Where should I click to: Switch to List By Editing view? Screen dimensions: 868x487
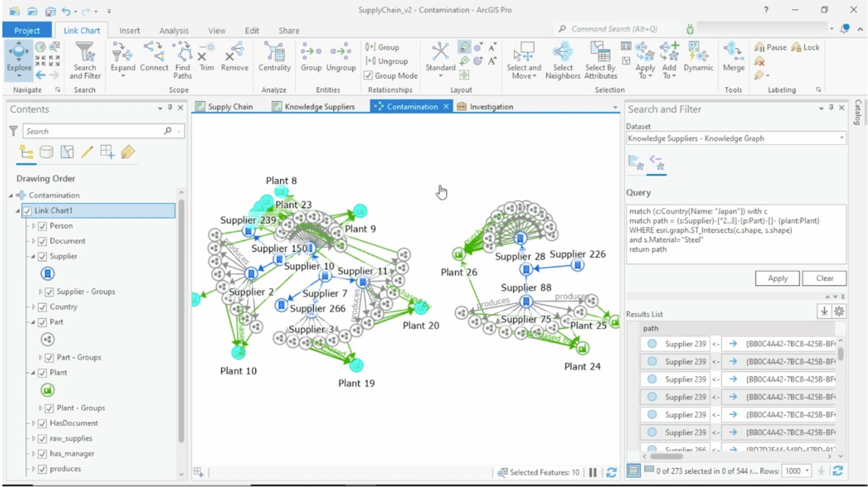tap(87, 152)
